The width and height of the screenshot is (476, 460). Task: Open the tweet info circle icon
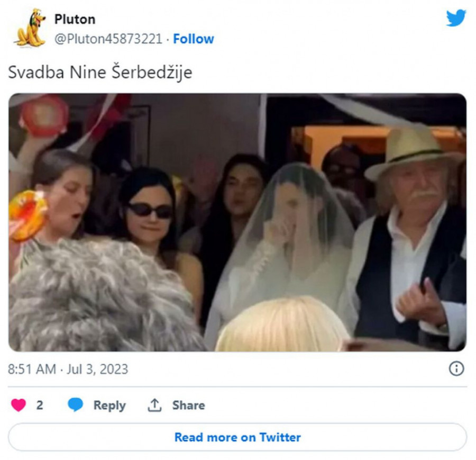tap(456, 368)
